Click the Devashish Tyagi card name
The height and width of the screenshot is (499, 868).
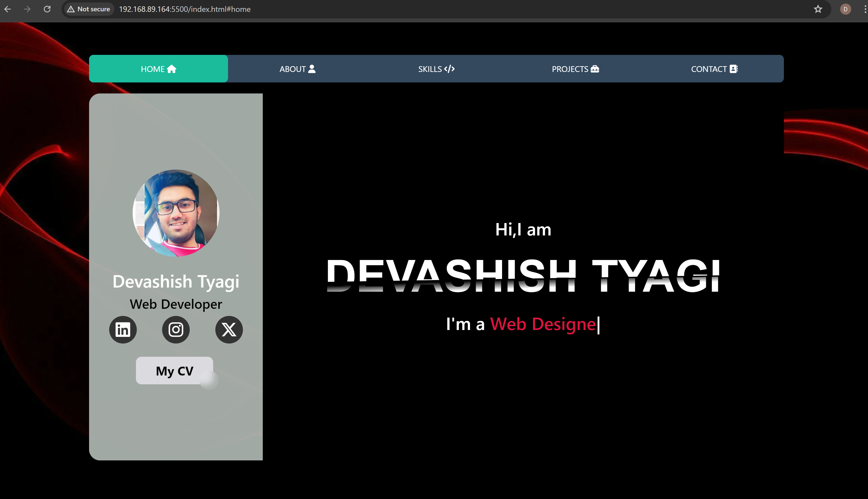pyautogui.click(x=176, y=281)
